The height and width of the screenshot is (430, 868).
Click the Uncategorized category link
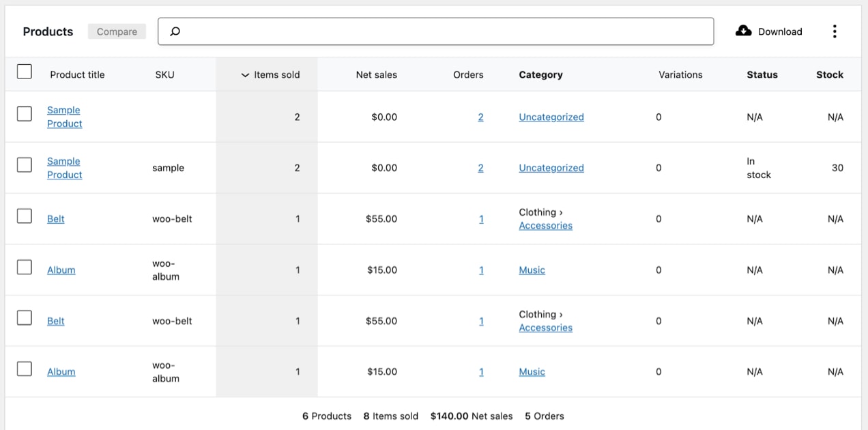coord(551,117)
